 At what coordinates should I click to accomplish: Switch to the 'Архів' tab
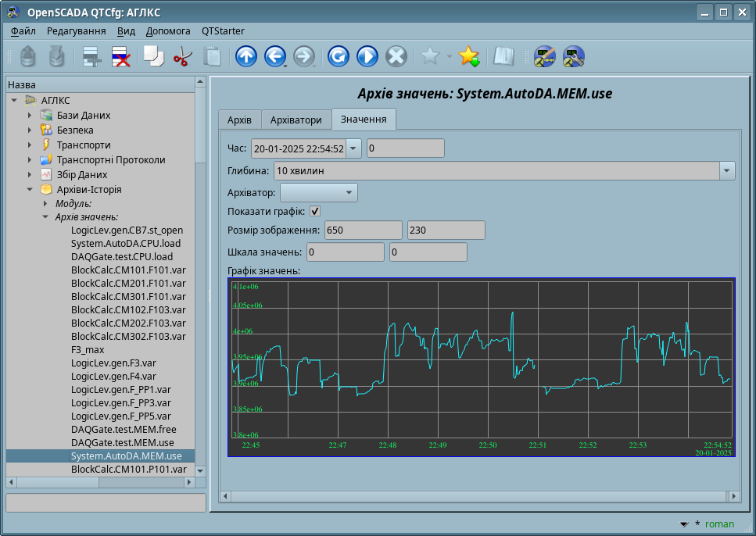tap(239, 120)
